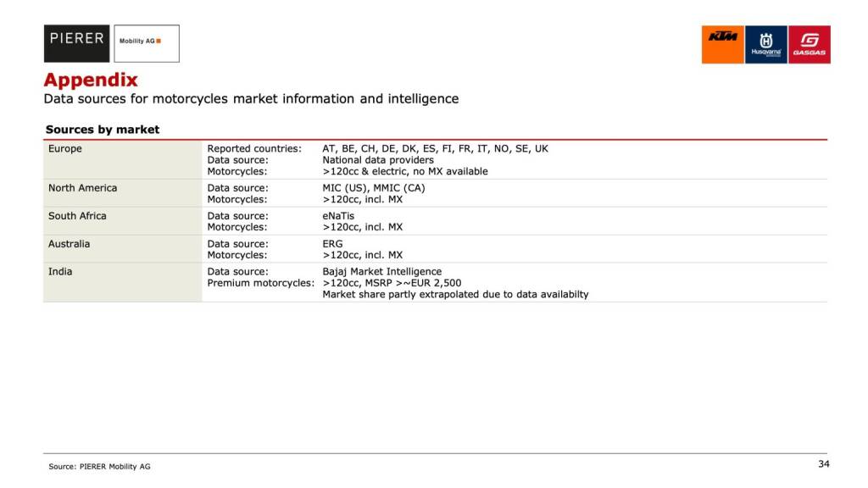This screenshot has height=488, width=868.
Task: Click the blue Husqvarna logo
Action: click(765, 44)
